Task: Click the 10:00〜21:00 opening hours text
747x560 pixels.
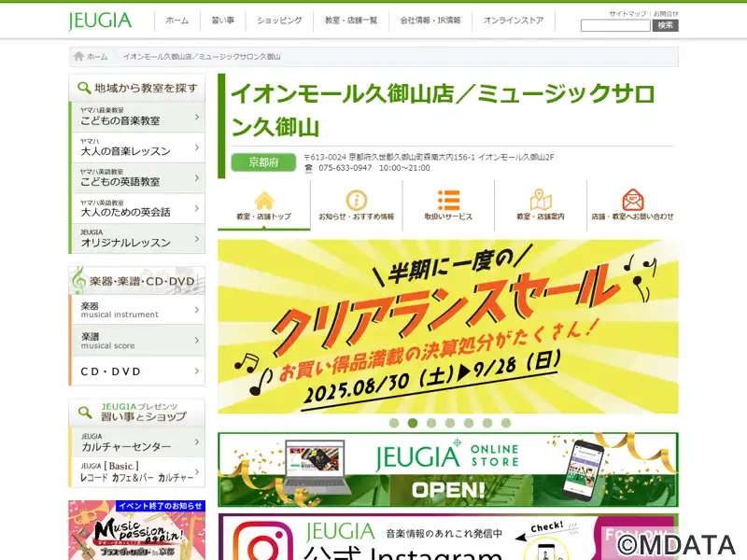Action: click(404, 168)
